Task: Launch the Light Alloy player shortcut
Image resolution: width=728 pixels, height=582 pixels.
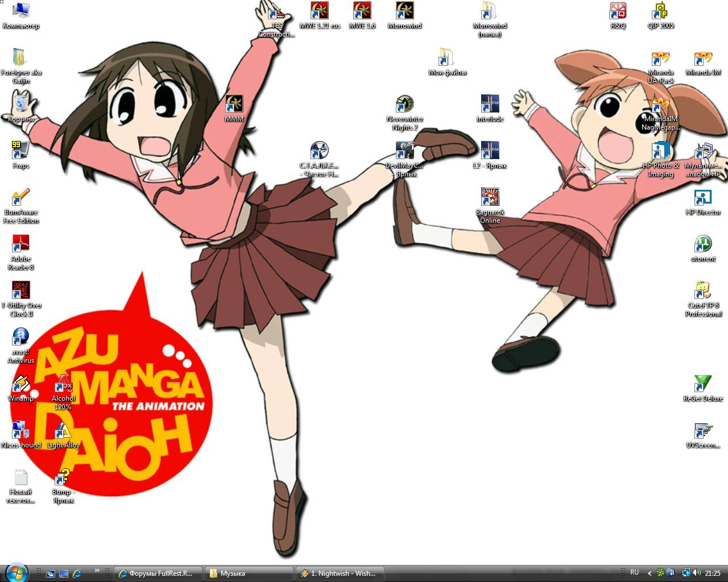Action: click(x=63, y=435)
